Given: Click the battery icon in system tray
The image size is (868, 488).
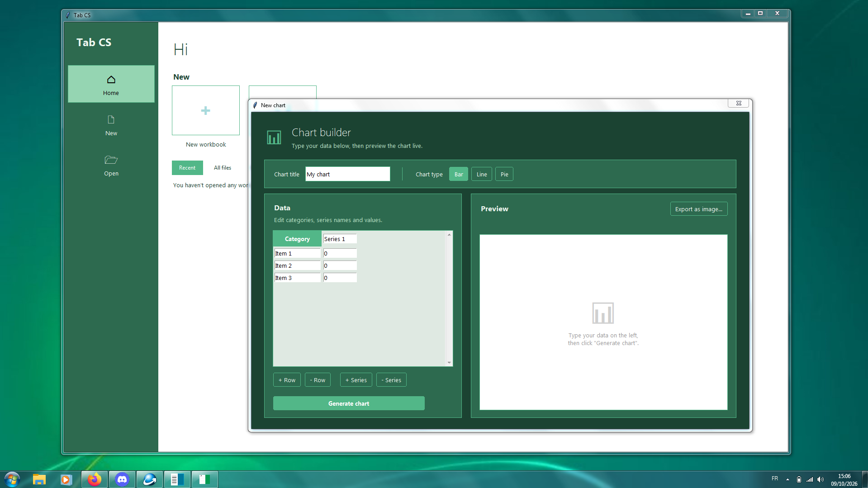Looking at the screenshot, I should [x=799, y=479].
